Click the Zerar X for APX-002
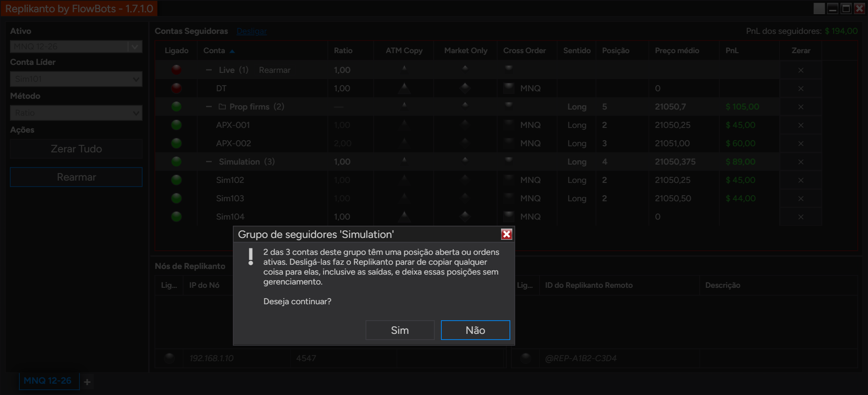The width and height of the screenshot is (868, 395). (x=801, y=143)
